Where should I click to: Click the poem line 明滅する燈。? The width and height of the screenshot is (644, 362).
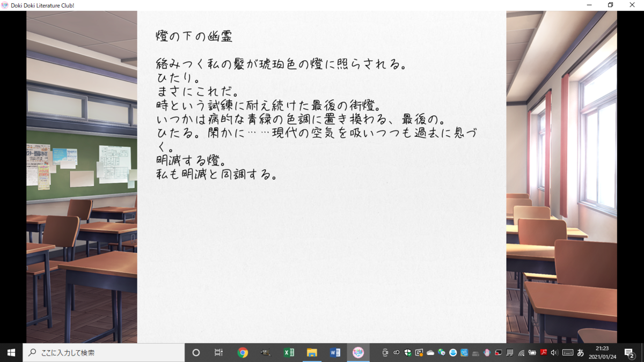tap(191, 160)
